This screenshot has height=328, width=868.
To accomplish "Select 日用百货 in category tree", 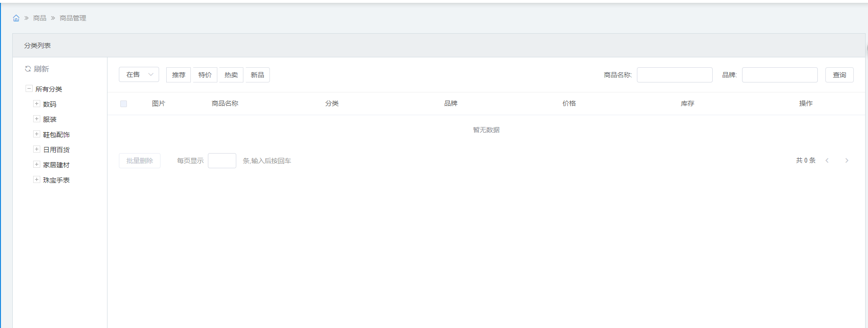I will point(56,150).
